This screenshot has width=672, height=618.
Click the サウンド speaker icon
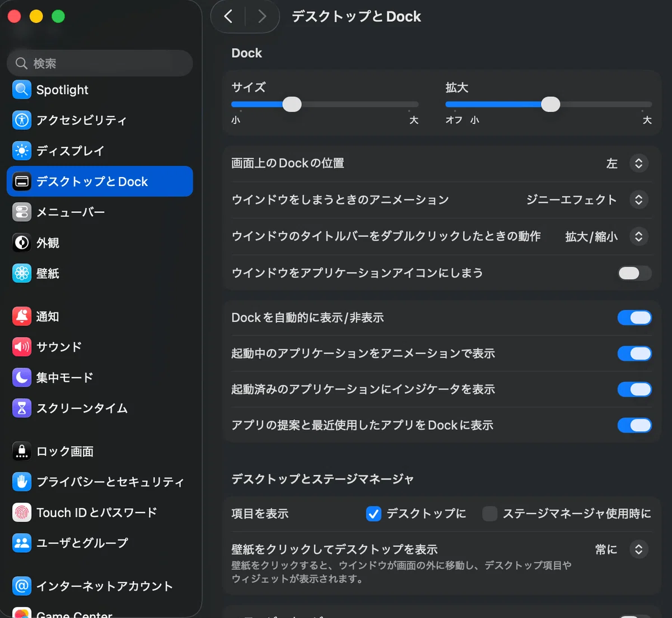tap(22, 347)
